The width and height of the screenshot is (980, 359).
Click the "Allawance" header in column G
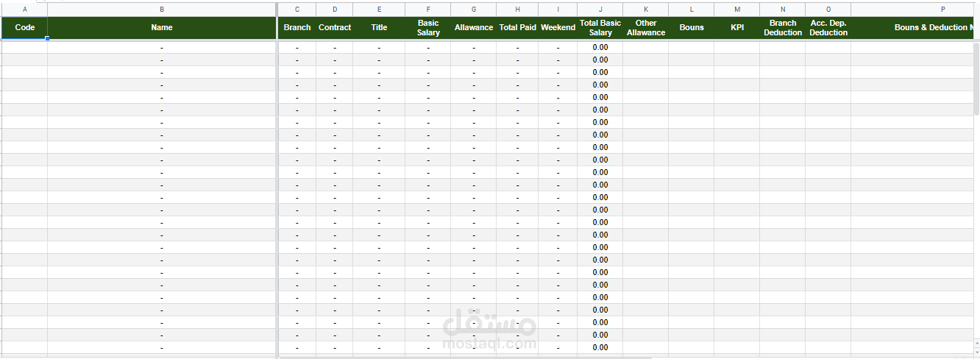[474, 28]
